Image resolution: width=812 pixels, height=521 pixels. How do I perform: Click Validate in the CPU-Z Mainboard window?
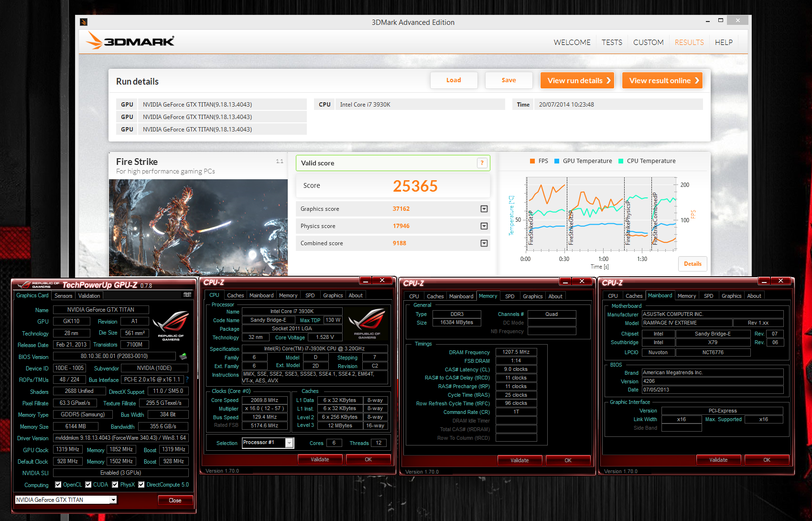click(x=718, y=460)
